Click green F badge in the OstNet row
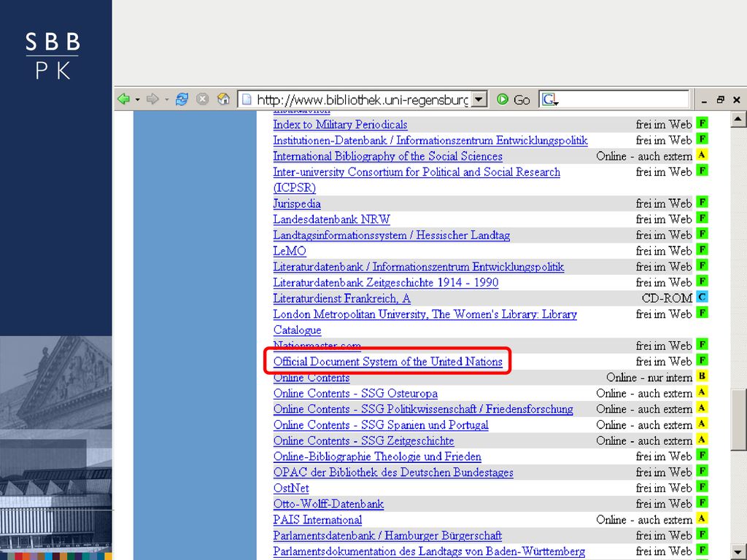Image resolution: width=747 pixels, height=560 pixels. pos(702,486)
